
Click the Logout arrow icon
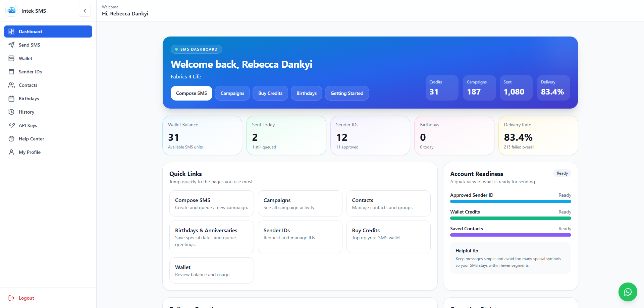pos(11,298)
